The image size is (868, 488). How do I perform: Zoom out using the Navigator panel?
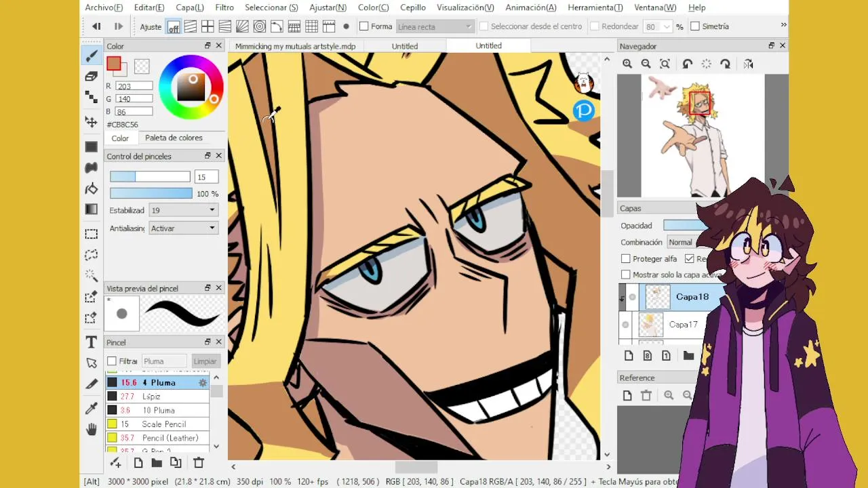pyautogui.click(x=646, y=64)
